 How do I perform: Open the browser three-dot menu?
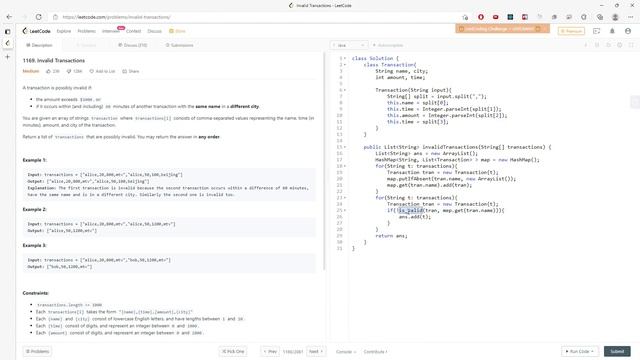pyautogui.click(x=631, y=17)
